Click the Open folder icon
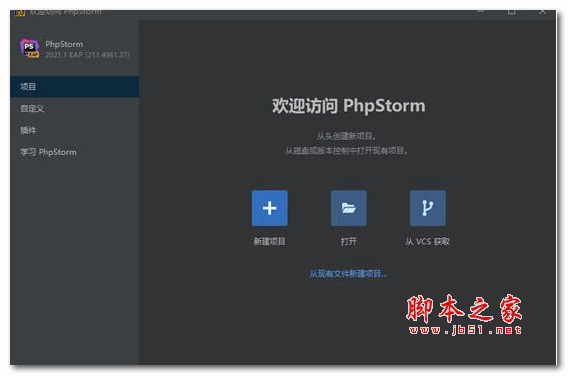This screenshot has width=568, height=376. point(348,208)
